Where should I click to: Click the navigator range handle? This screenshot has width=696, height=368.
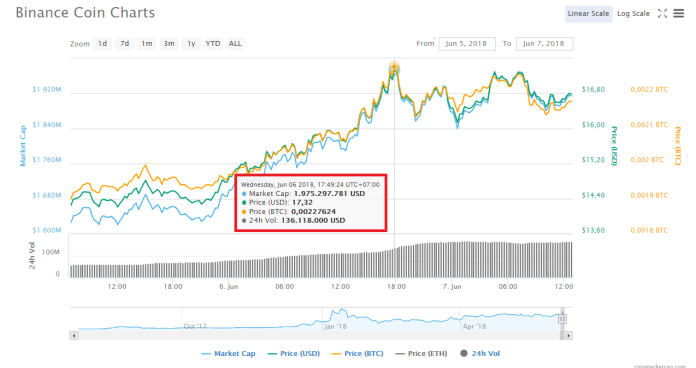(562, 319)
